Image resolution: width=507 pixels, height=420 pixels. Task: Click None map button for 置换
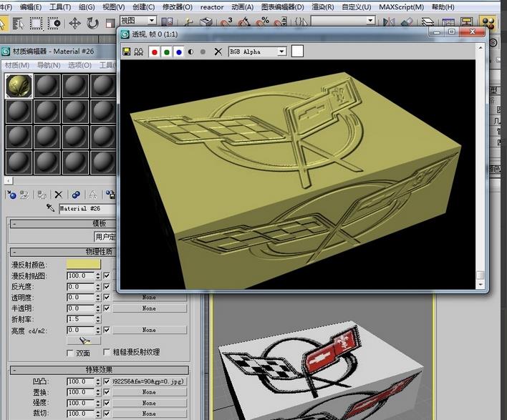[x=150, y=392]
